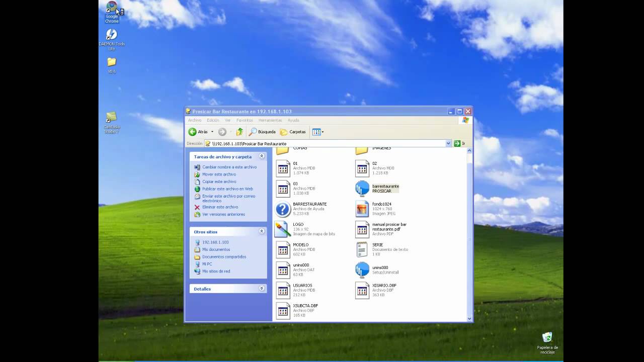
Task: Open the Archivo menu
Action: [195, 120]
